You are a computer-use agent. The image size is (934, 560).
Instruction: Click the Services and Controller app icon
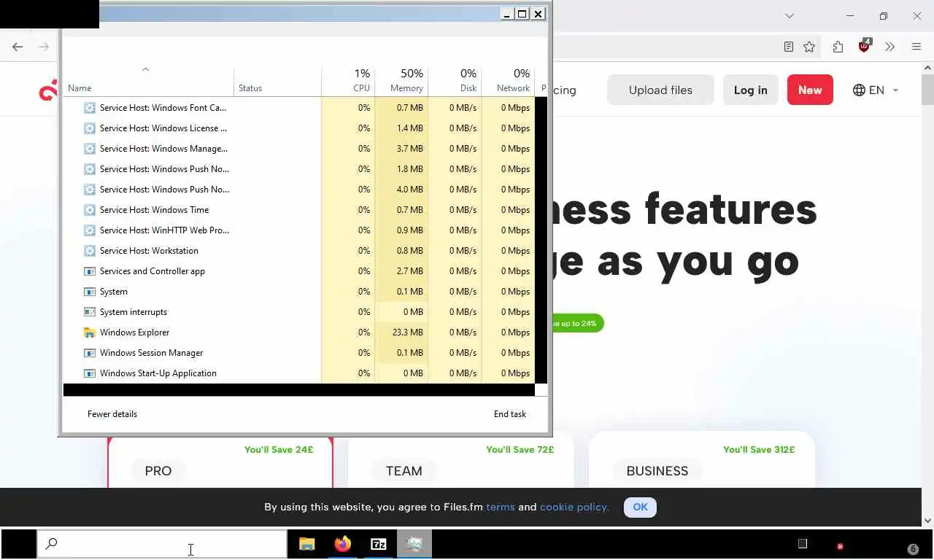pyautogui.click(x=90, y=271)
